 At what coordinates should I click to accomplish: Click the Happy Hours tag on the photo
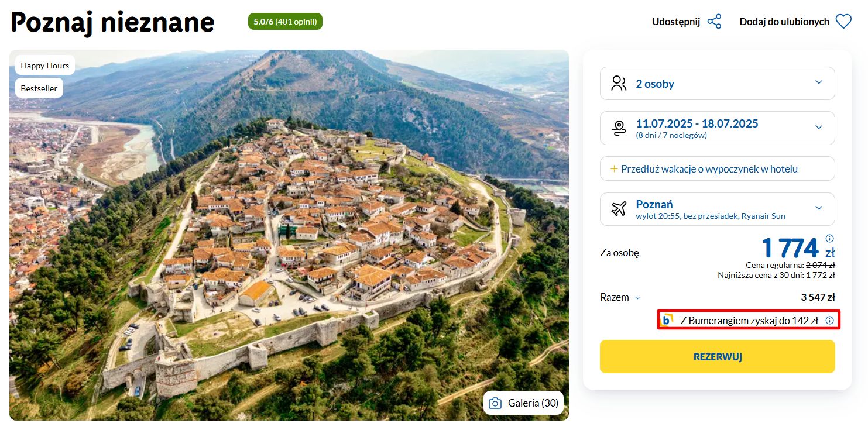point(45,66)
